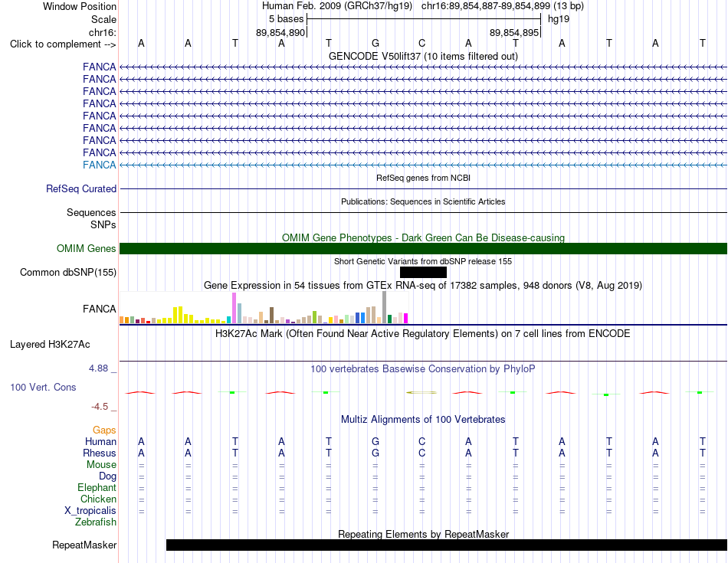This screenshot has width=728, height=563.
Task: Click the G base in the Human row
Action: (x=375, y=441)
